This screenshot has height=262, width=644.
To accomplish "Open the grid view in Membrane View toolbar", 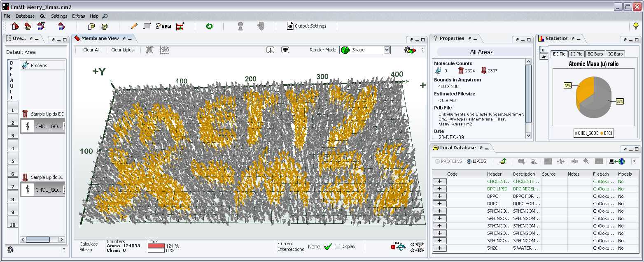I will [x=285, y=49].
